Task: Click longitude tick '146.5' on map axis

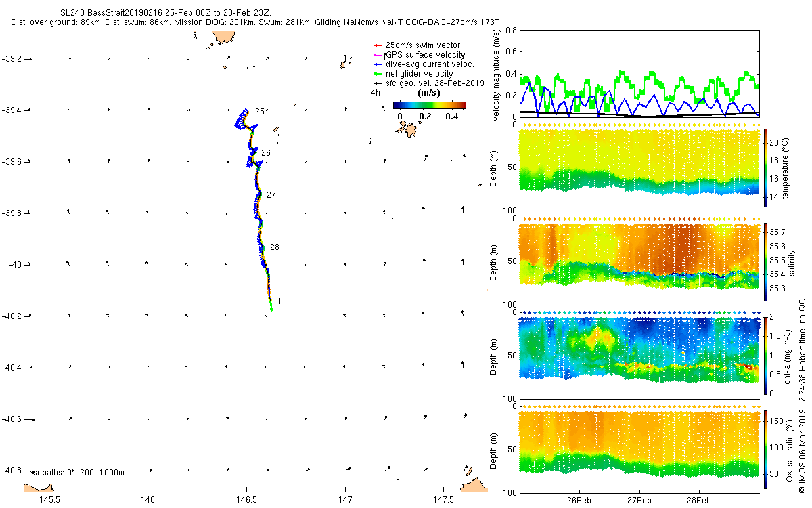Action: (x=246, y=500)
